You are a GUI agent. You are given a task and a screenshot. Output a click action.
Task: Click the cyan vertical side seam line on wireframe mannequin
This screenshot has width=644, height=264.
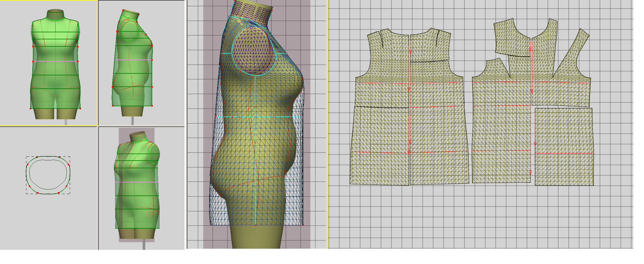pyautogui.click(x=255, y=150)
